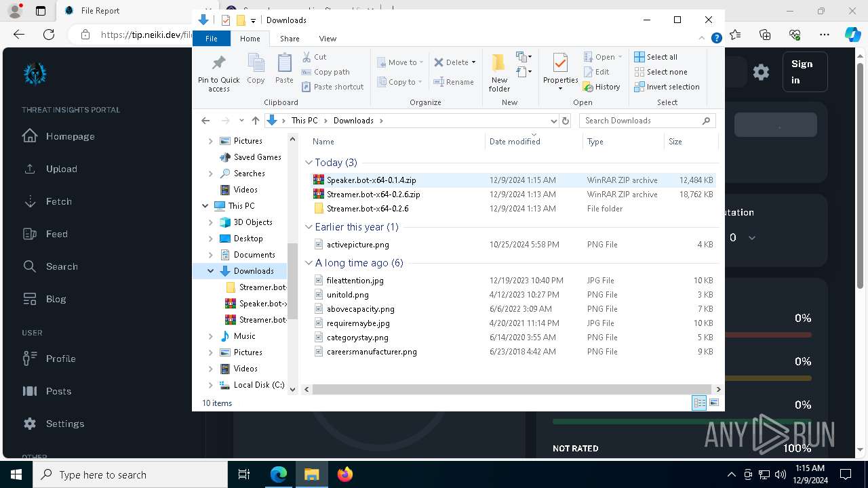Open portal Settings in sidebar

65,424
